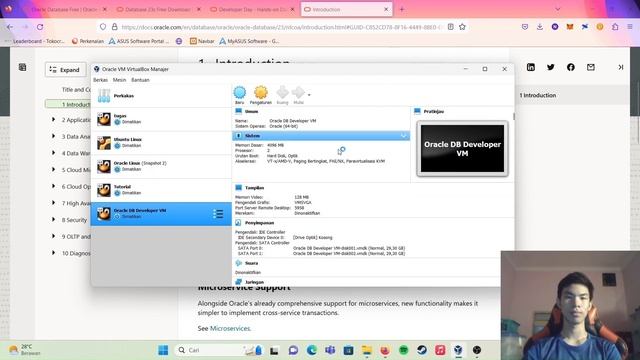Viewport: 640px width, 360px height.
Task: Share page via email envelope icon
Action: [591, 67]
